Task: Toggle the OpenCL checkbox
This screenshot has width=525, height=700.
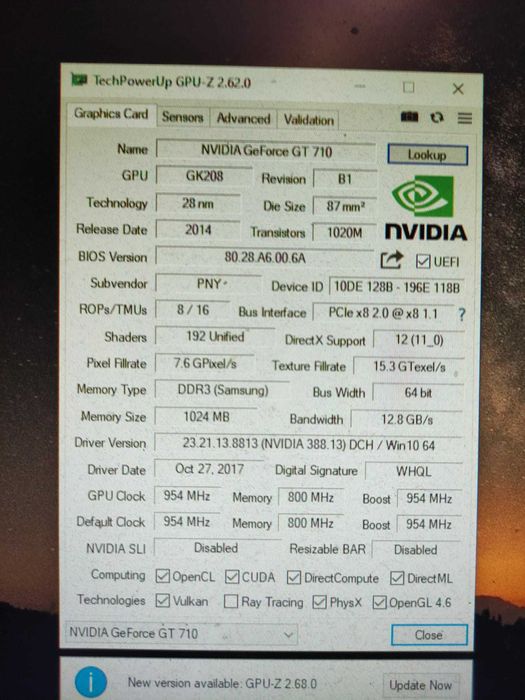Action: [162, 576]
